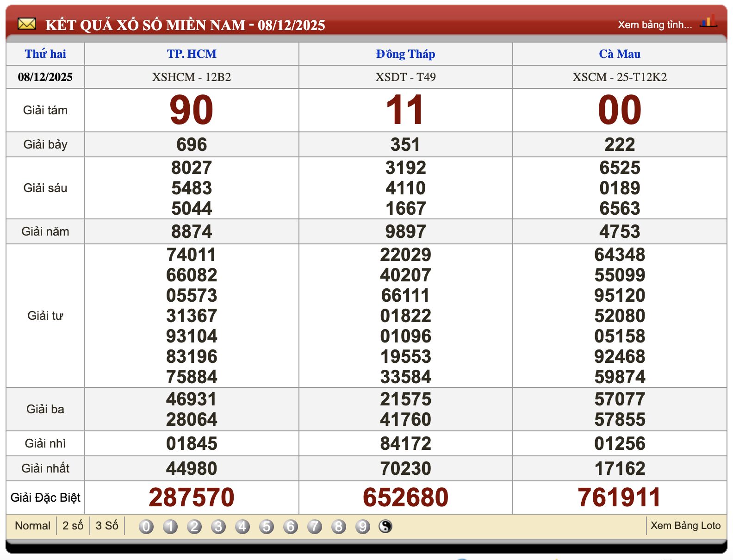
Task: Open the TP. HCM province link
Action: pyautogui.click(x=192, y=54)
